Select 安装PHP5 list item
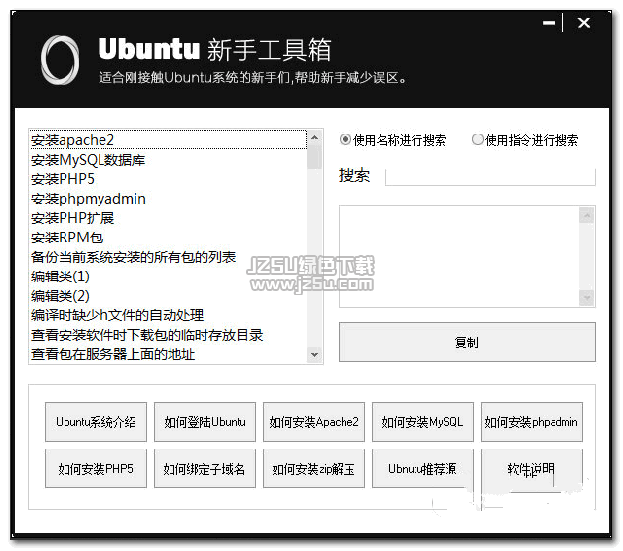The image size is (623, 551). (168, 179)
